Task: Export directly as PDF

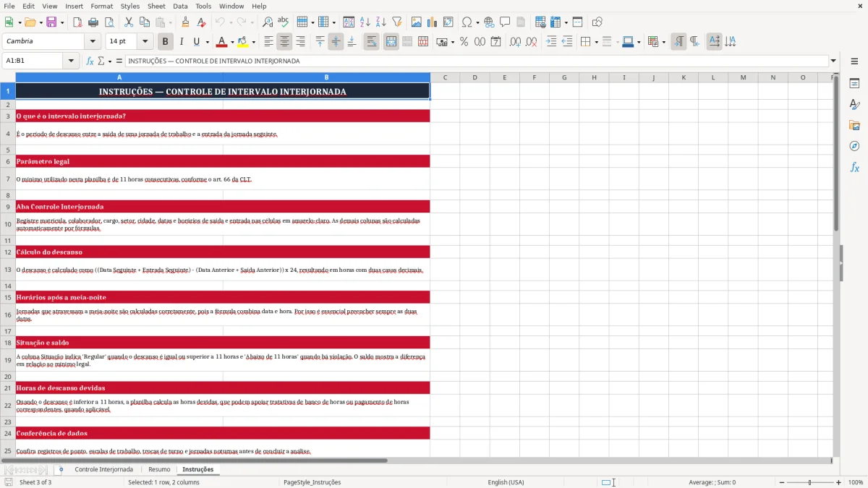Action: click(77, 22)
